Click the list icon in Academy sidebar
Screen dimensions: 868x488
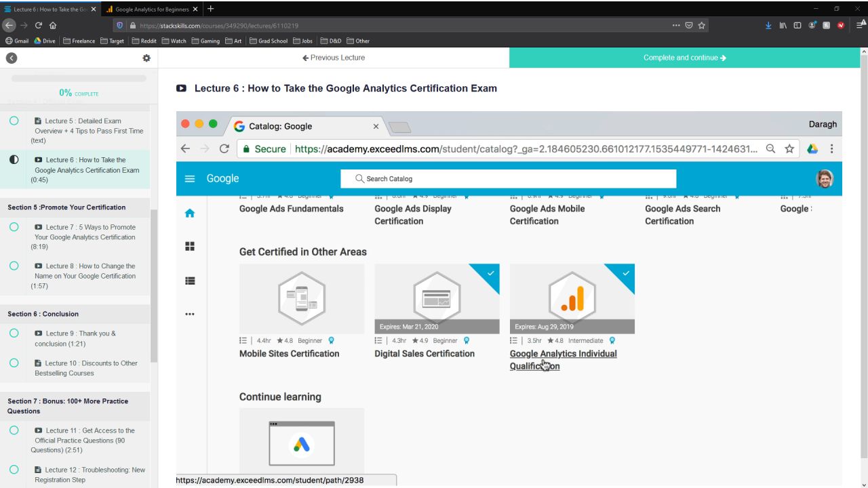click(190, 280)
